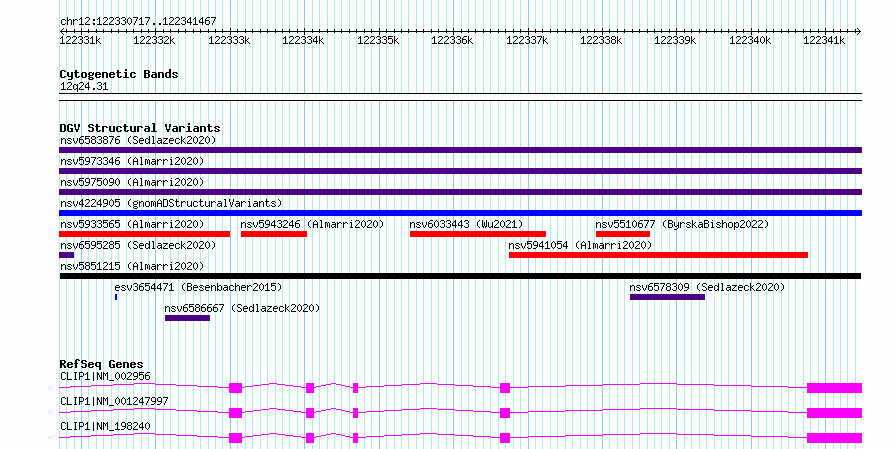Select the red bar under nsv5943246

pyautogui.click(x=274, y=234)
